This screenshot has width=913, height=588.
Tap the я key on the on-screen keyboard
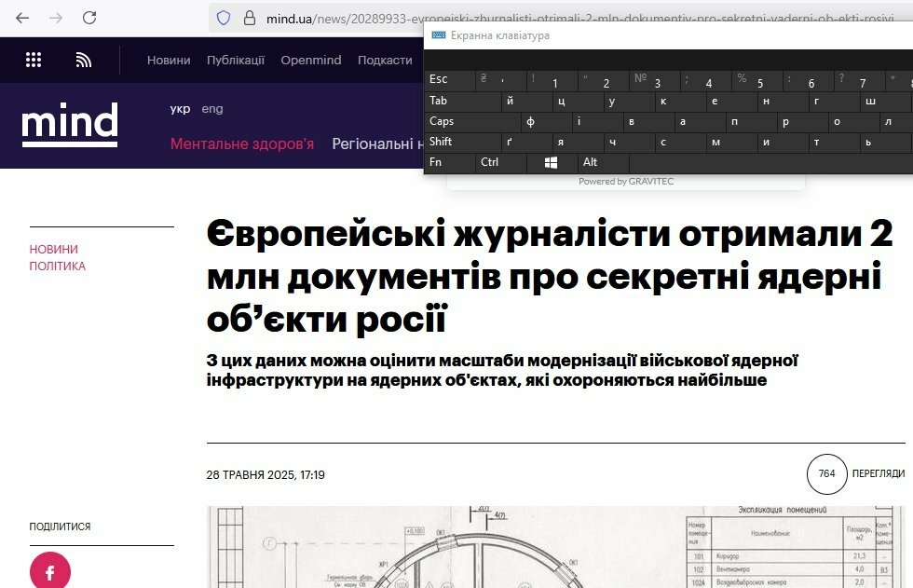point(578,142)
